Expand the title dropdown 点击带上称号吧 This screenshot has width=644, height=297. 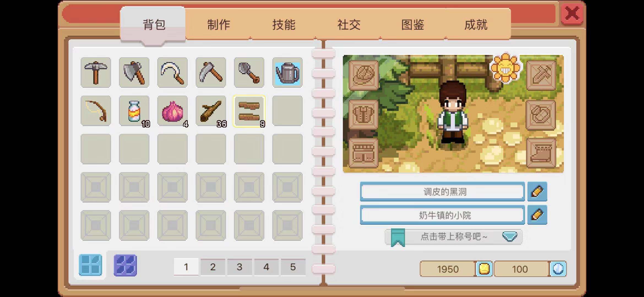[453, 237]
